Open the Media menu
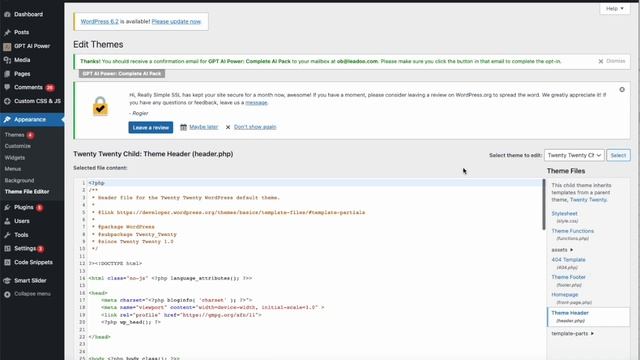 click(x=22, y=60)
